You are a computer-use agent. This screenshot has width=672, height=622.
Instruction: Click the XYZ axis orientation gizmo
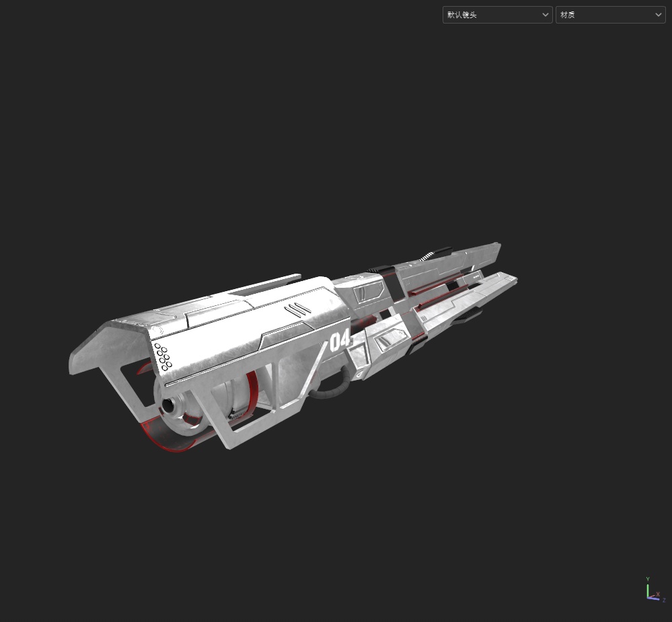pos(656,590)
